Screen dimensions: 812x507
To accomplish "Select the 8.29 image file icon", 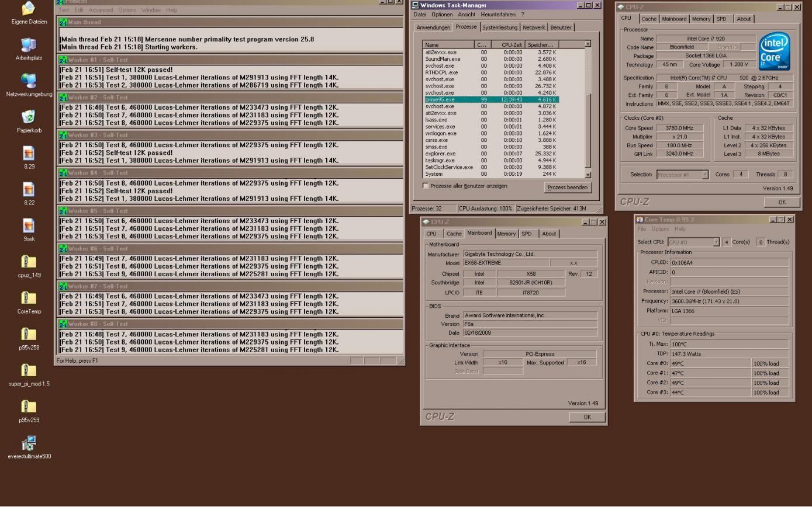I will coord(29,154).
